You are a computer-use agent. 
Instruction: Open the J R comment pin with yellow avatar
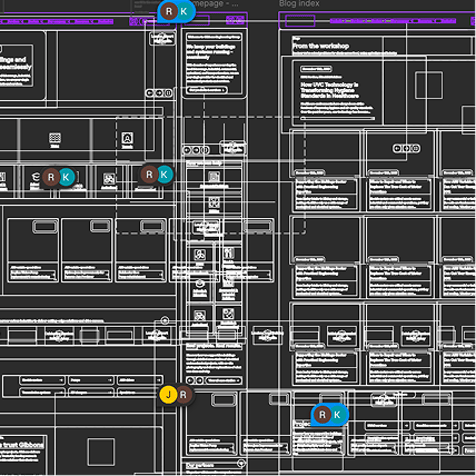[x=176, y=395]
